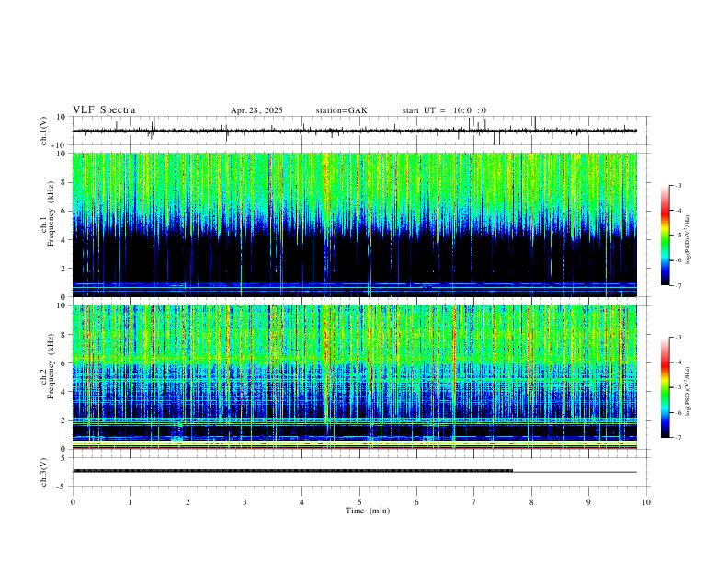Click the "8" kHz tick on ch.1 frequency axis
Viewport: 728px width, 563px height.
(x=64, y=182)
